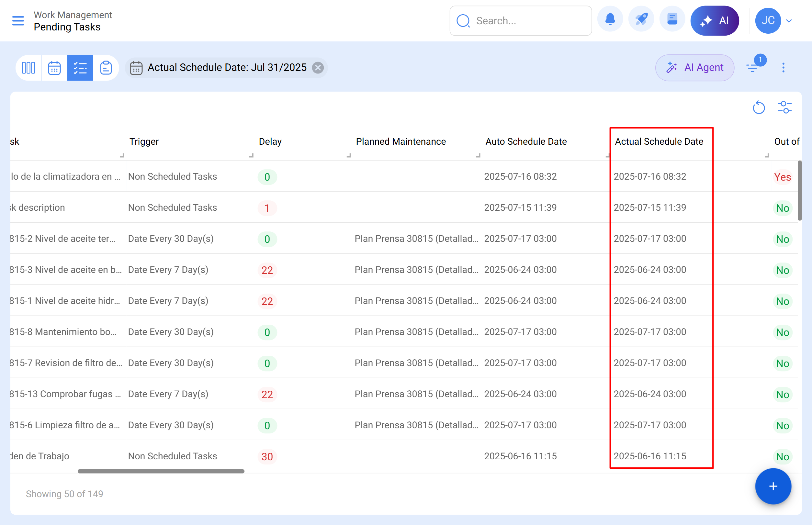Image resolution: width=812 pixels, height=525 pixels.
Task: Switch to the calendar view
Action: 54,68
